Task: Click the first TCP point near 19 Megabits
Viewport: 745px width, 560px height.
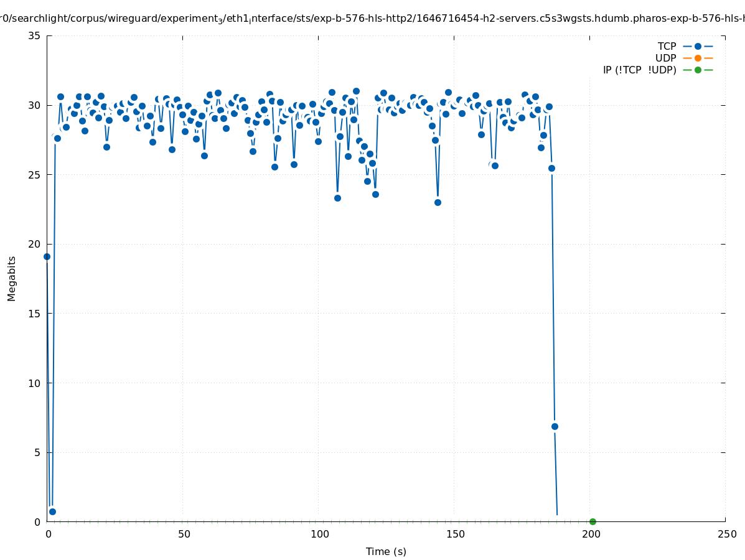Action: [47, 256]
